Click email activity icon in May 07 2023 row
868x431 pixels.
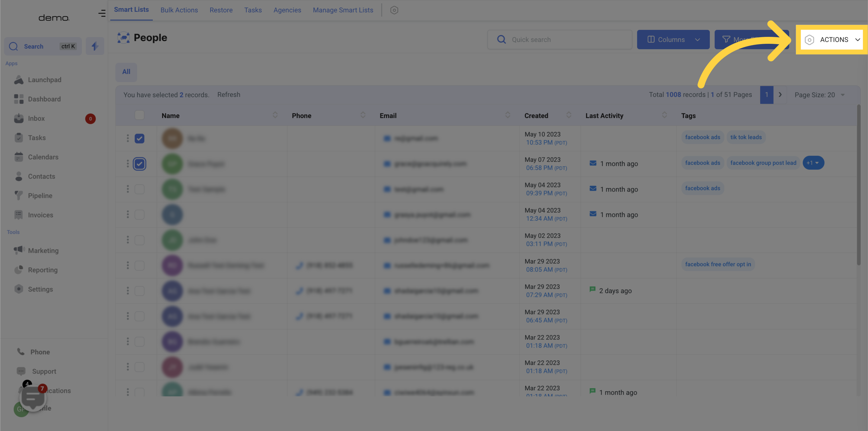[x=593, y=163]
